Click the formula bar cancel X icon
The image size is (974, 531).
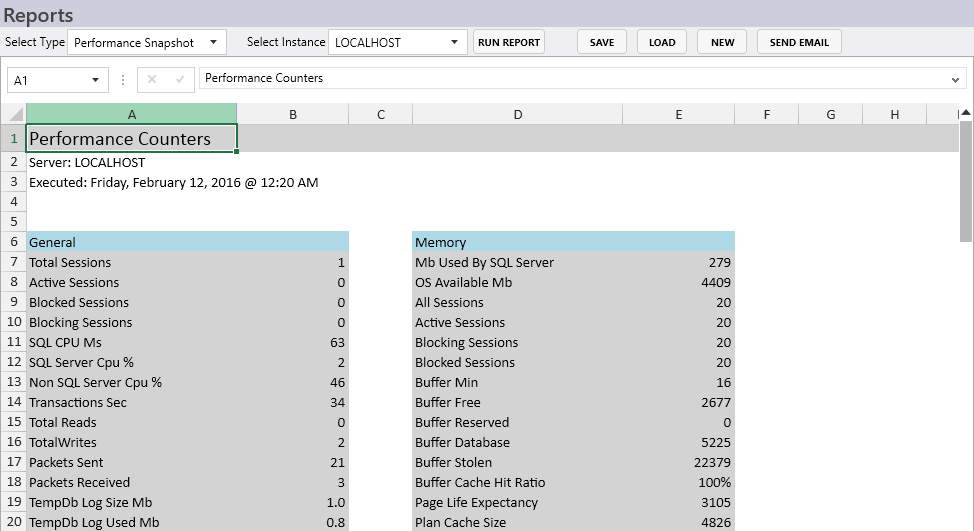point(152,79)
